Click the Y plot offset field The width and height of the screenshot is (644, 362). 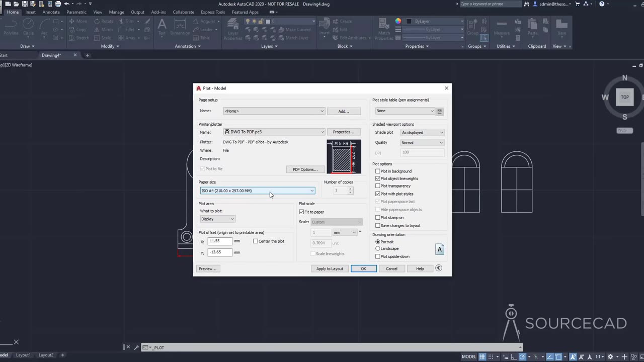coord(220,252)
